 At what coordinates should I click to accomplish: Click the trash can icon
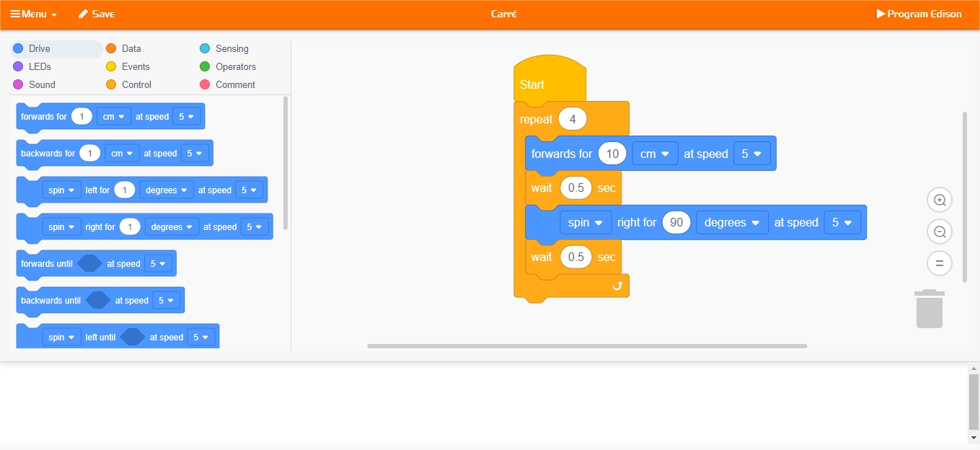(x=929, y=309)
